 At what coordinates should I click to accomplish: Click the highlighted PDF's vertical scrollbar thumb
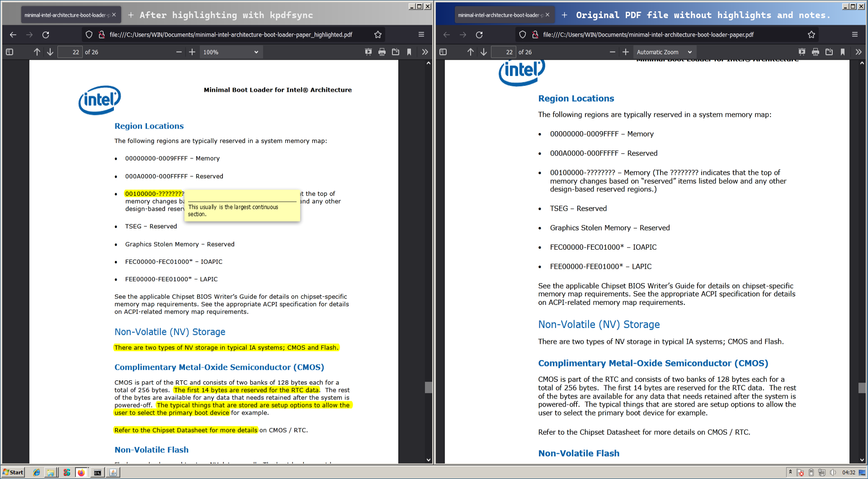point(429,388)
